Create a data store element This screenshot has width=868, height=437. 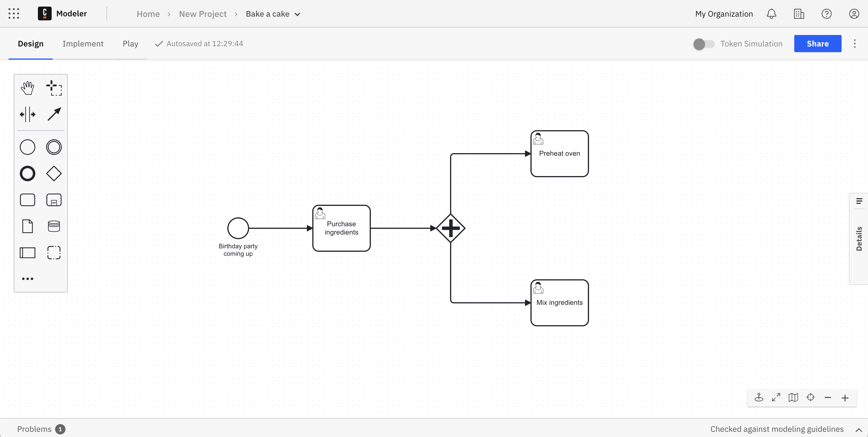[x=54, y=226]
